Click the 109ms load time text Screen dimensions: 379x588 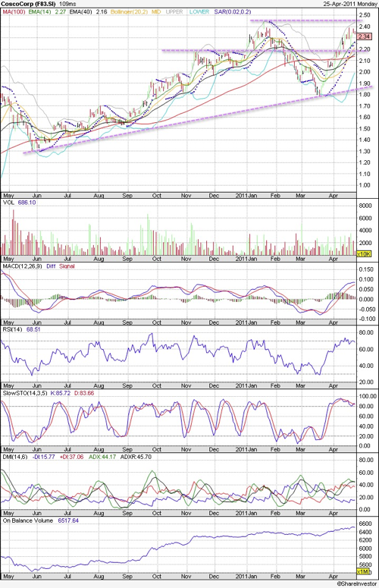click(x=67, y=4)
